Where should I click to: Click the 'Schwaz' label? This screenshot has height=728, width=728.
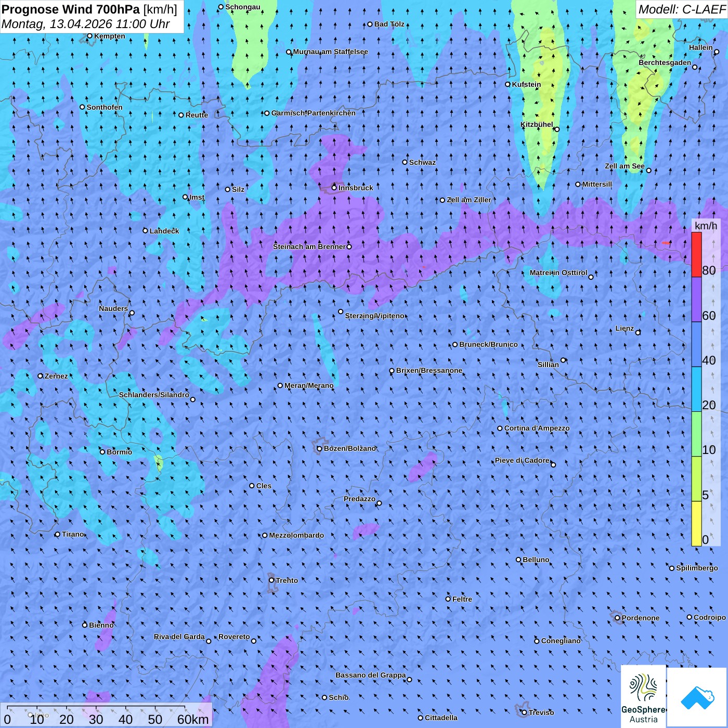point(422,162)
